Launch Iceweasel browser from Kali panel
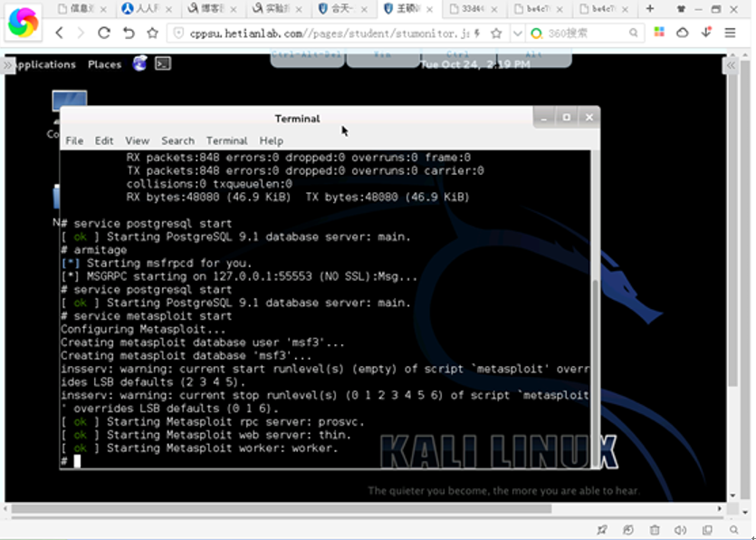The image size is (756, 540). 139,63
